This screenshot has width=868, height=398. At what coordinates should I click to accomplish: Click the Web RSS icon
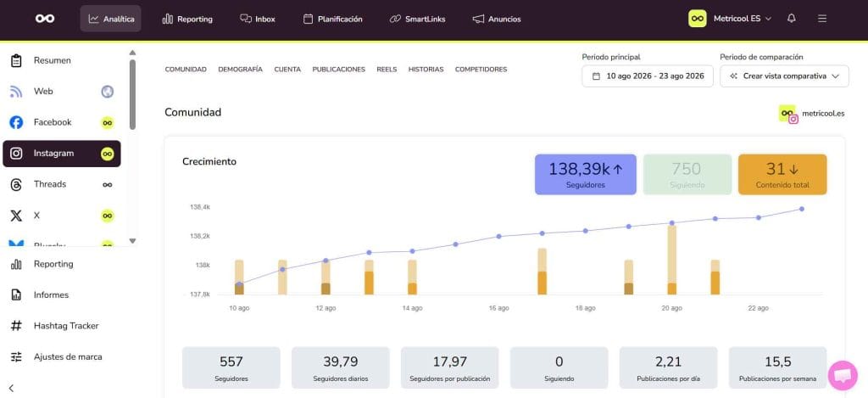tap(17, 92)
